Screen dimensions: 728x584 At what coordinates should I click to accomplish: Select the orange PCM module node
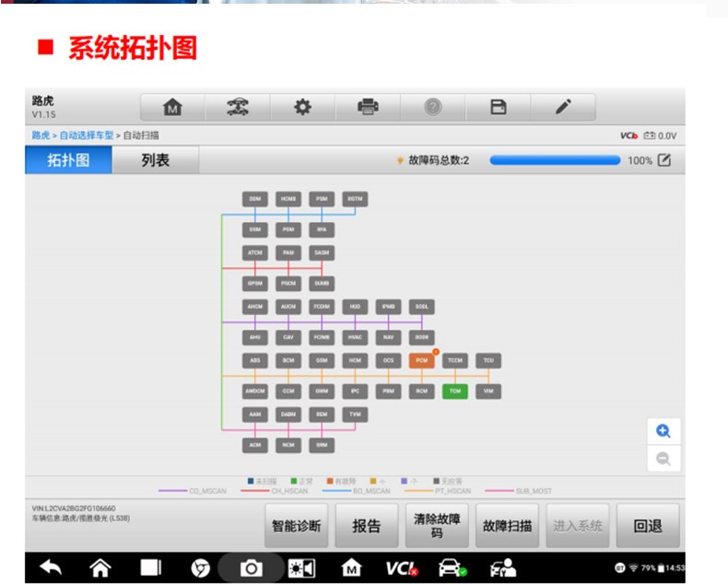click(x=421, y=361)
